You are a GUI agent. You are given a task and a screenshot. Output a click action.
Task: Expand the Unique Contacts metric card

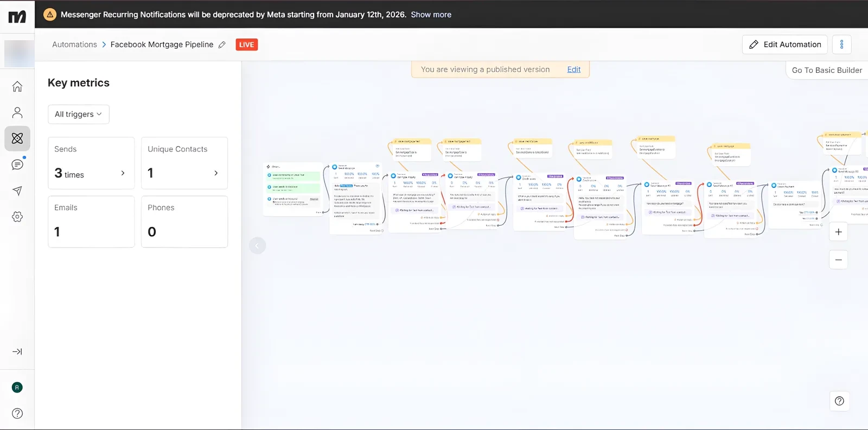click(184, 163)
